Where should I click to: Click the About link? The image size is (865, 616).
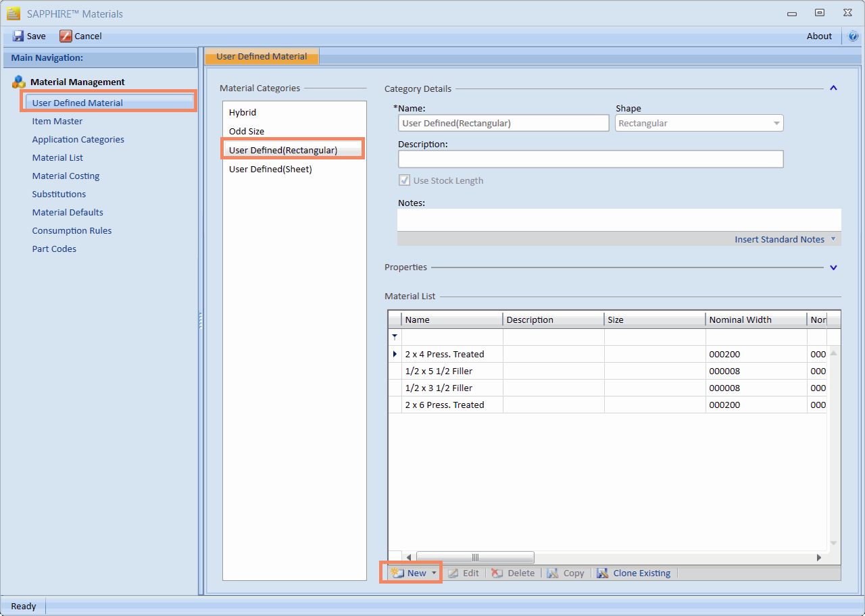click(819, 36)
